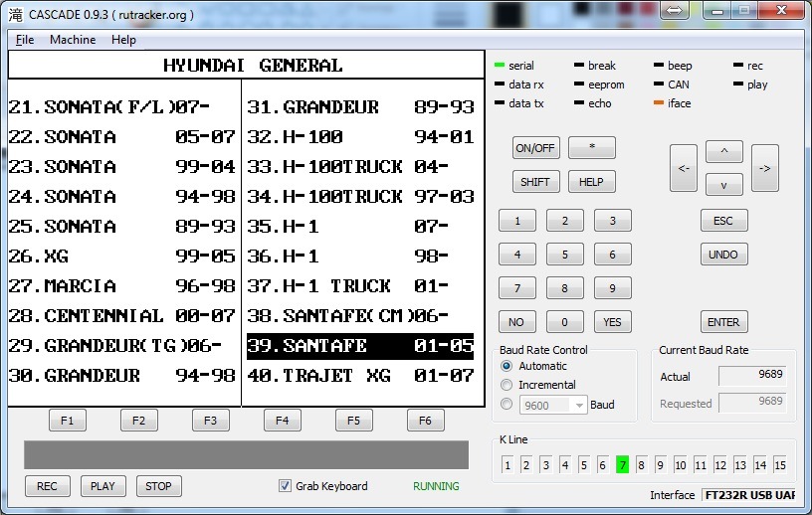Select entry 28.CENTENNIAL 00-07

pyautogui.click(x=121, y=316)
